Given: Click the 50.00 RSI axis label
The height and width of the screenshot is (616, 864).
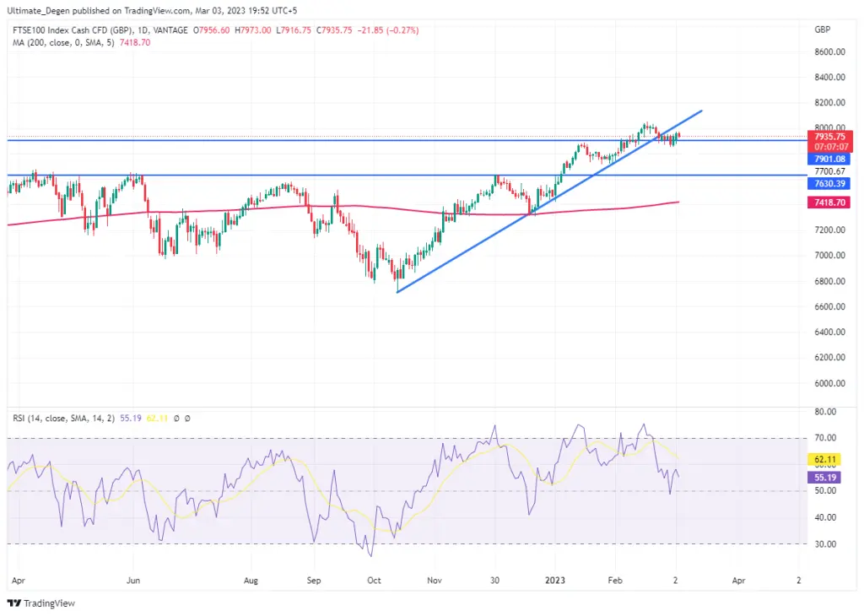Looking at the screenshot, I should [x=825, y=491].
